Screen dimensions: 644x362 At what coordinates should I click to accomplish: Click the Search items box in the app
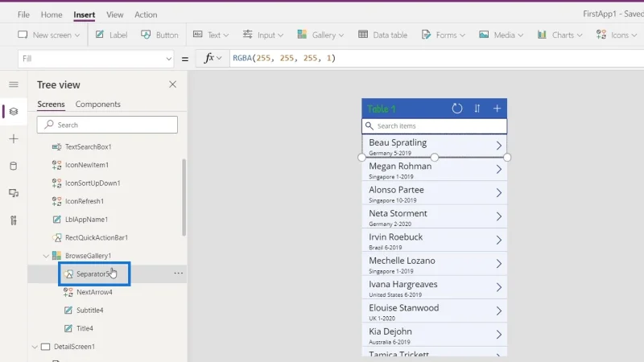pos(434,126)
